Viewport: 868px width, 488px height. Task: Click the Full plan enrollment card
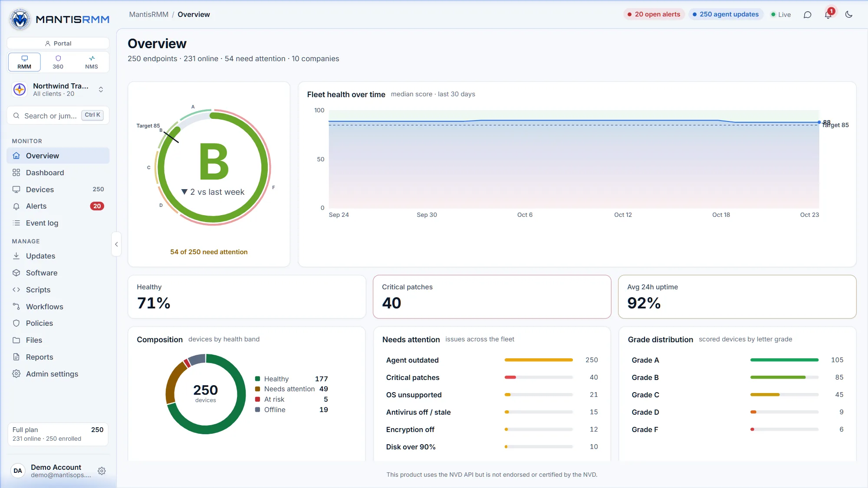click(58, 434)
